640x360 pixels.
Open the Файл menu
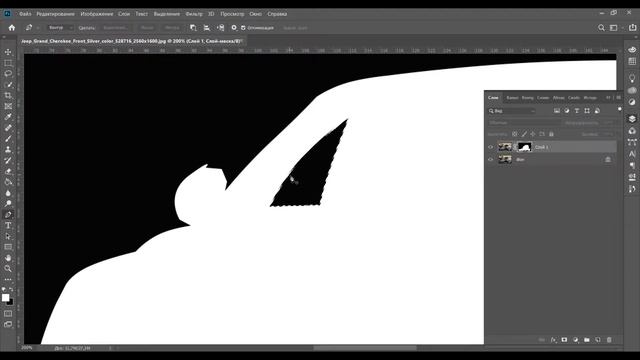[x=25, y=14]
